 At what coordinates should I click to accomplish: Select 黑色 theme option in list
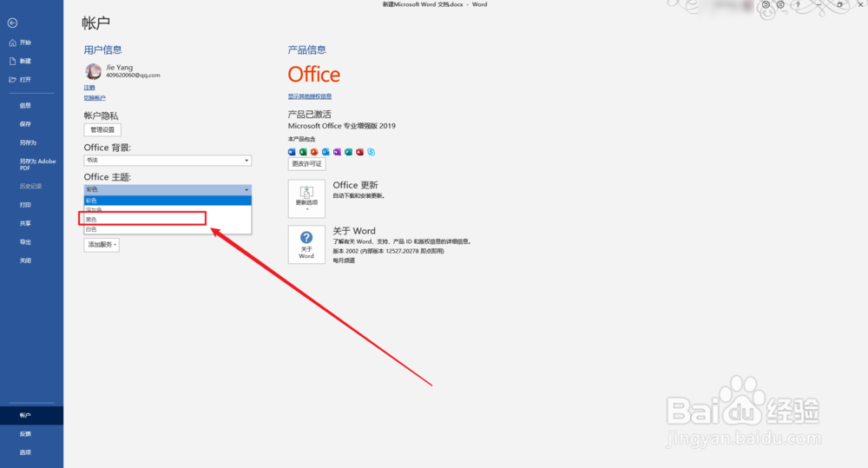point(168,220)
